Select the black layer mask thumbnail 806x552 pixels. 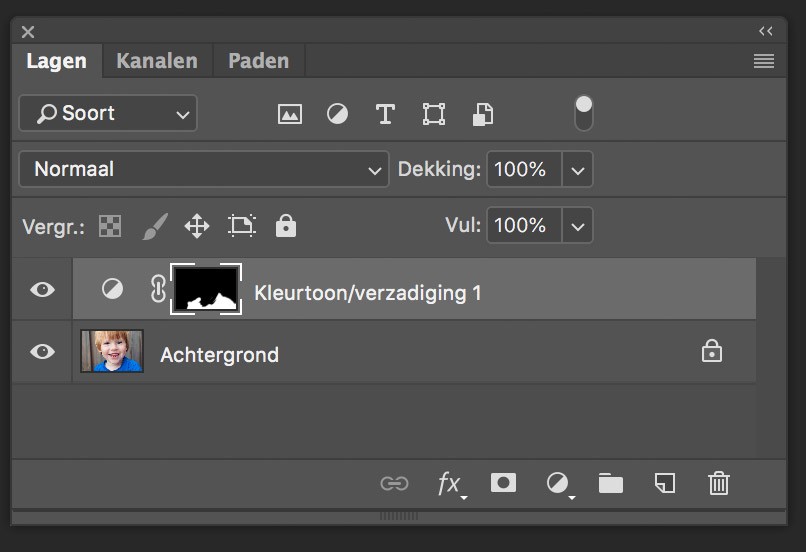coord(206,289)
